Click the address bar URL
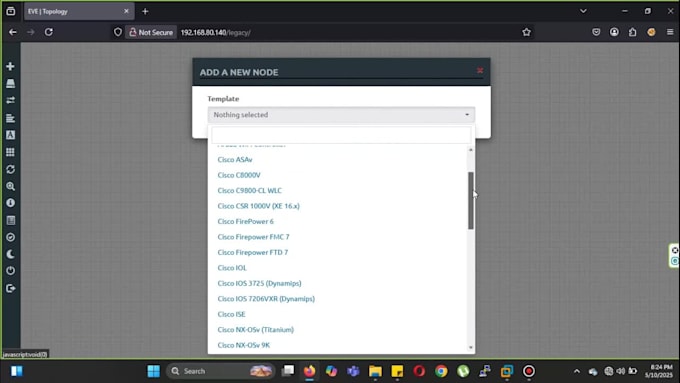This screenshot has height=383, width=680. (216, 33)
